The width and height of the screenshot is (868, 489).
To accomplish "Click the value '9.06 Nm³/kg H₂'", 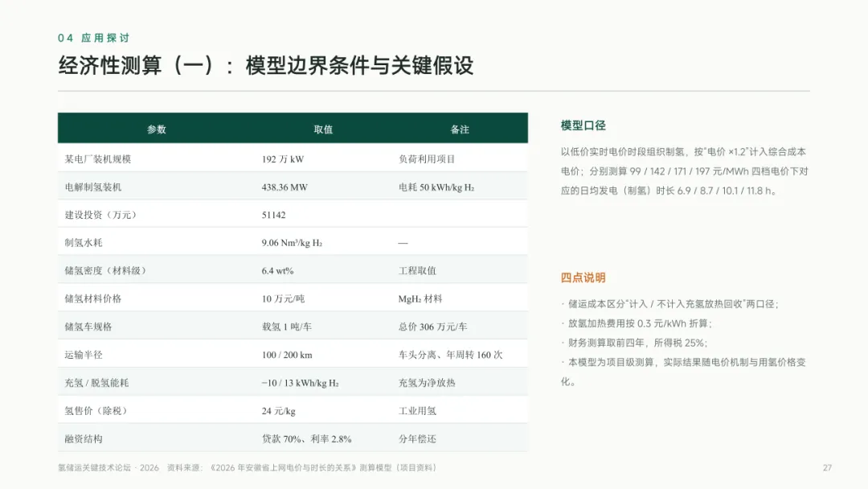I will pos(292,243).
